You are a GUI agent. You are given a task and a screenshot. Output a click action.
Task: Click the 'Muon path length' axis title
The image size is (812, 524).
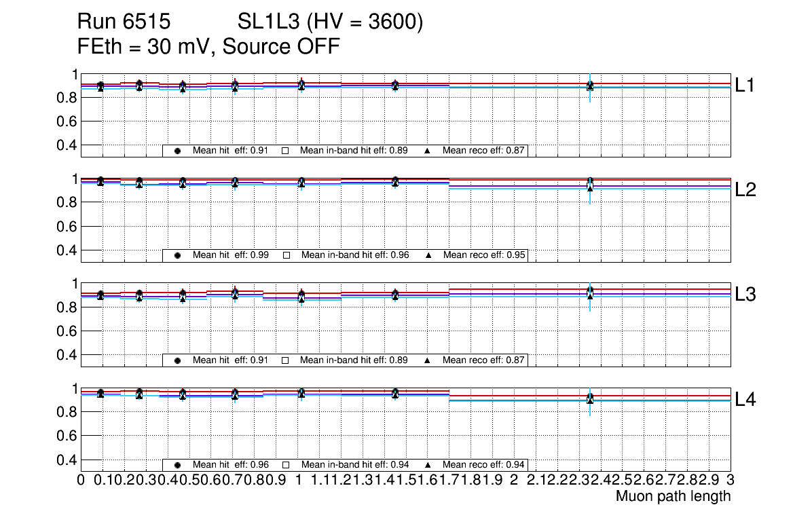pos(673,496)
